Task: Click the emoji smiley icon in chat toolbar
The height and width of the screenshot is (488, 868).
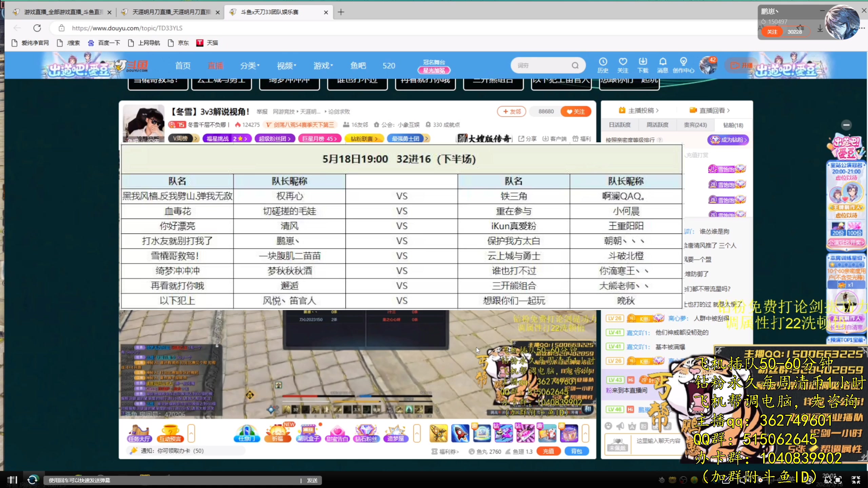Action: click(608, 426)
